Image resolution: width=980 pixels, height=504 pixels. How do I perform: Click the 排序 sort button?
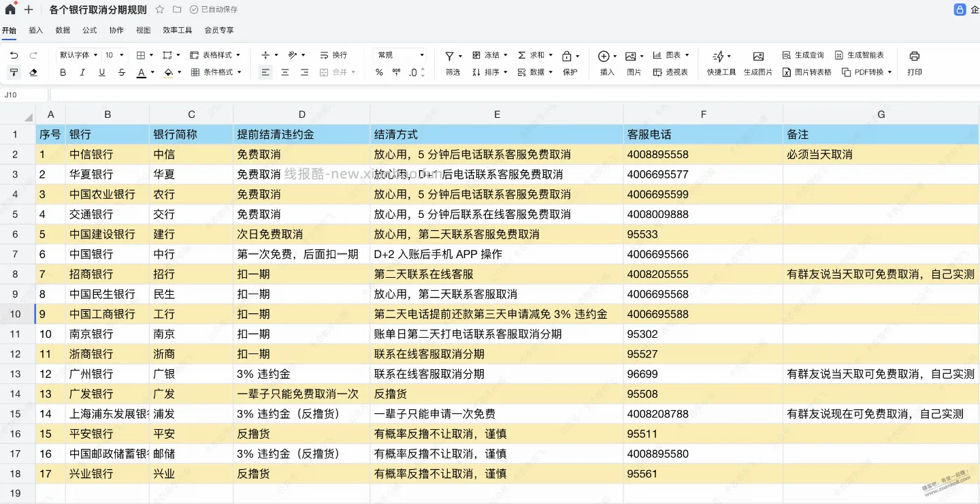coord(489,72)
